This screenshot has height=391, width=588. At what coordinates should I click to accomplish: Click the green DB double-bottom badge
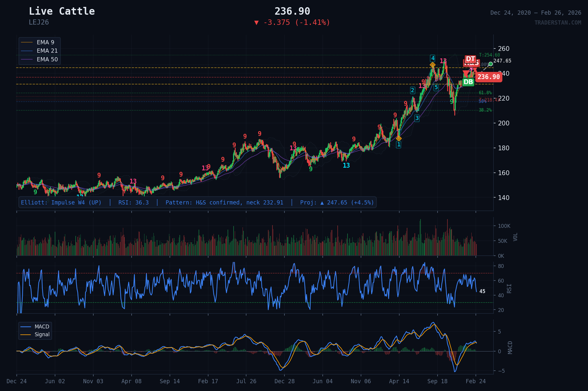pyautogui.click(x=468, y=82)
